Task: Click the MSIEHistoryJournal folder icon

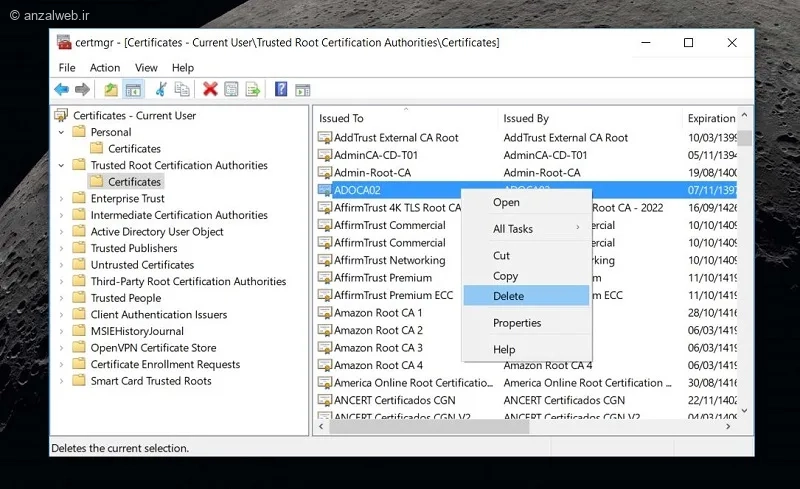Action: click(79, 331)
